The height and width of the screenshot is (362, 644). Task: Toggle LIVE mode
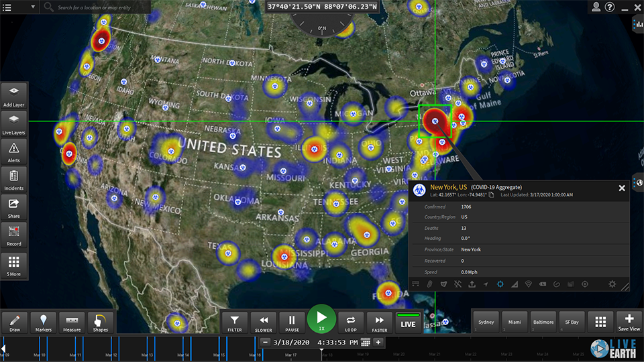click(408, 322)
